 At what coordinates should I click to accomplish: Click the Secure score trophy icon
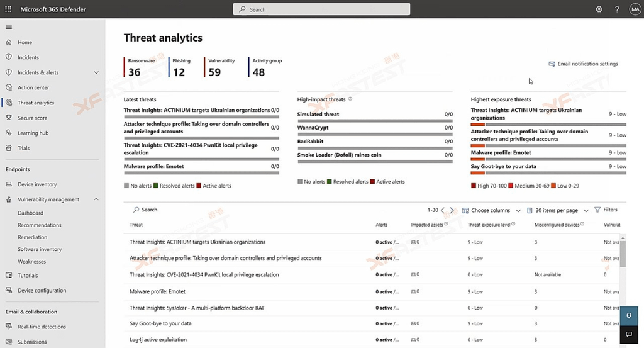click(x=9, y=118)
